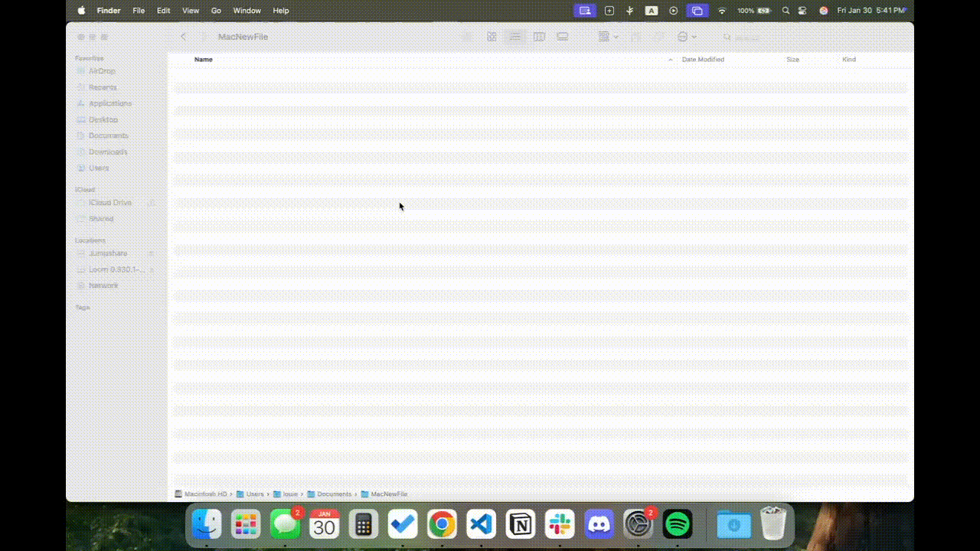The width and height of the screenshot is (980, 551).
Task: Select Users in the path bar
Action: 250,494
